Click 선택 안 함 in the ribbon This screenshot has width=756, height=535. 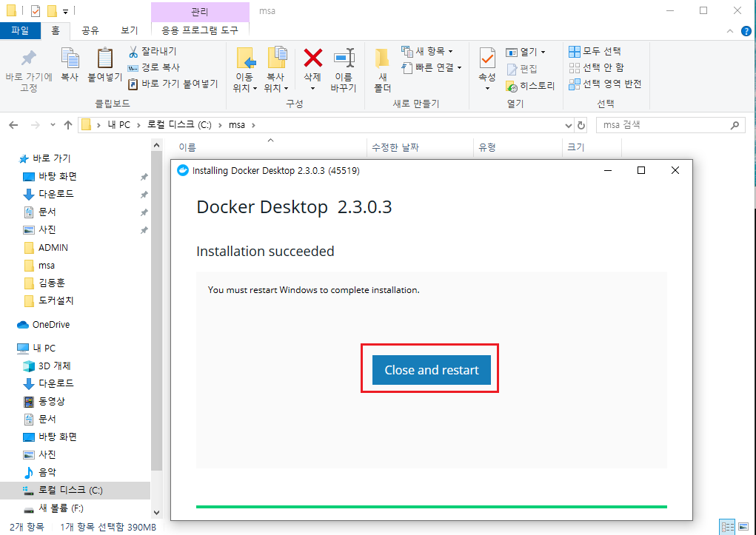point(596,67)
